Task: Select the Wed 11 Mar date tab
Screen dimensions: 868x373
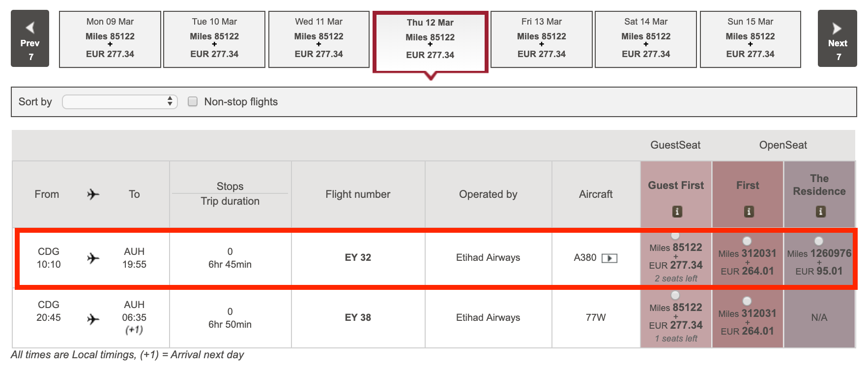Action: (x=318, y=39)
